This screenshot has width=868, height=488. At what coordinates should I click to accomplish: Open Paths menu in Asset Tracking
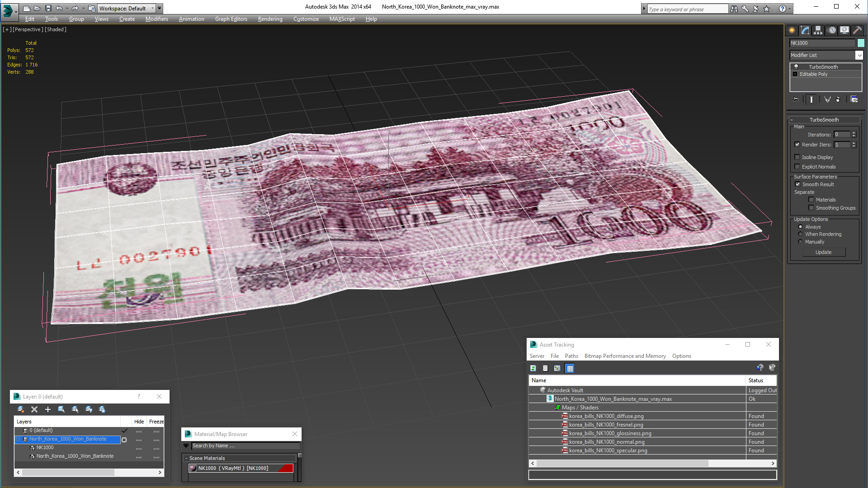[571, 356]
